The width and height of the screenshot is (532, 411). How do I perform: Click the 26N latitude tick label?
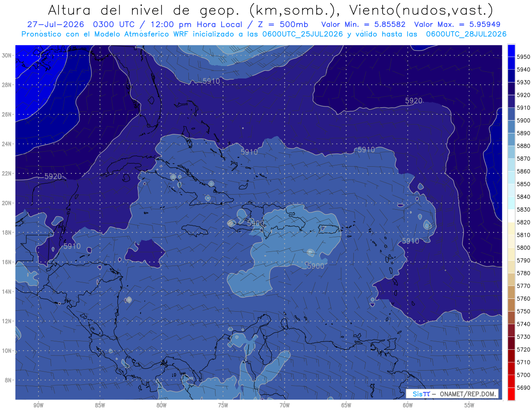click(x=6, y=114)
